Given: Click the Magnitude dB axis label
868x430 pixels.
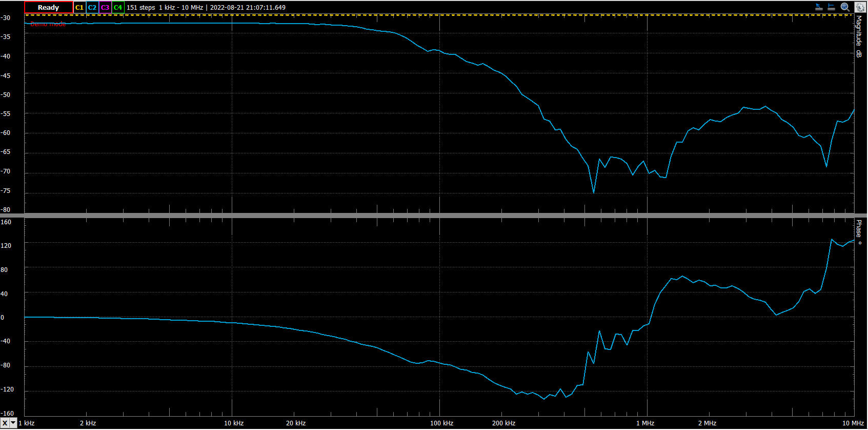Looking at the screenshot, I should point(859,36).
